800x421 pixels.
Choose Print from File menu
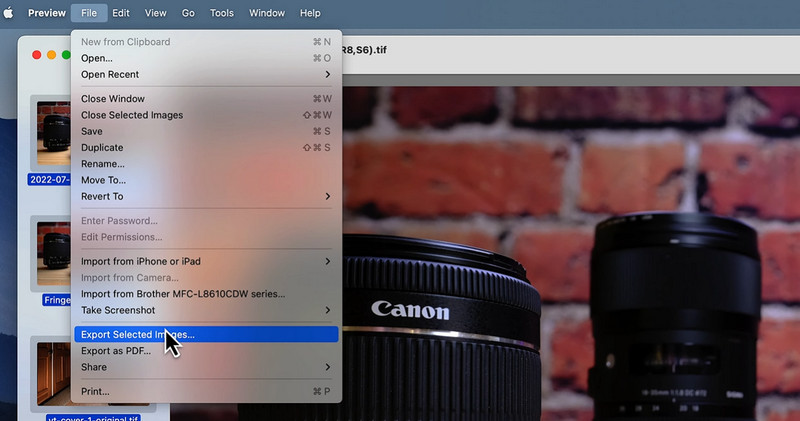pyautogui.click(x=95, y=392)
